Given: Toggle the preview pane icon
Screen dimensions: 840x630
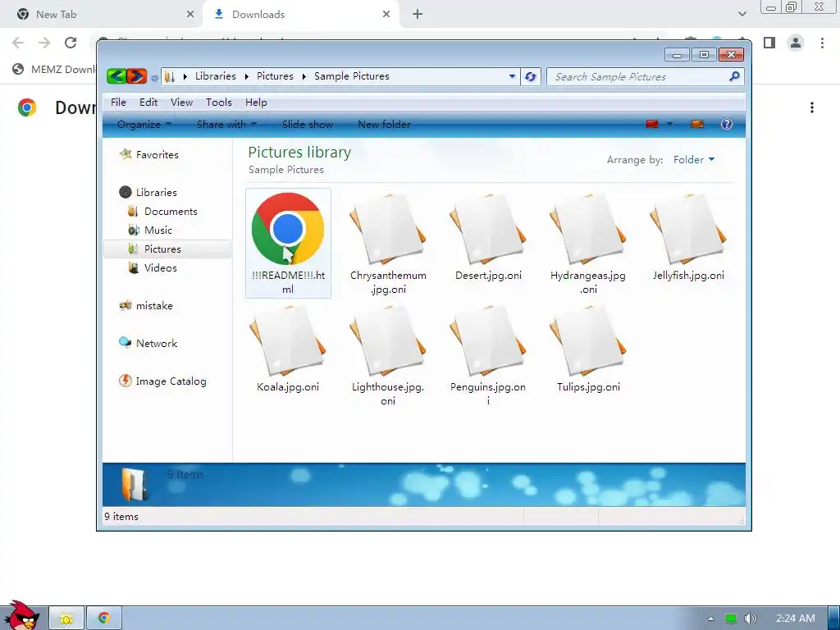Looking at the screenshot, I should (x=697, y=125).
